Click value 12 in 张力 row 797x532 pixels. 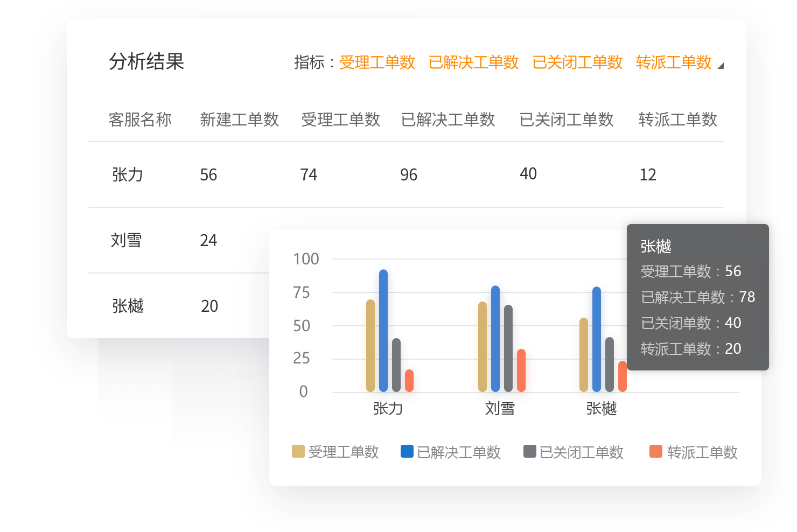(648, 175)
